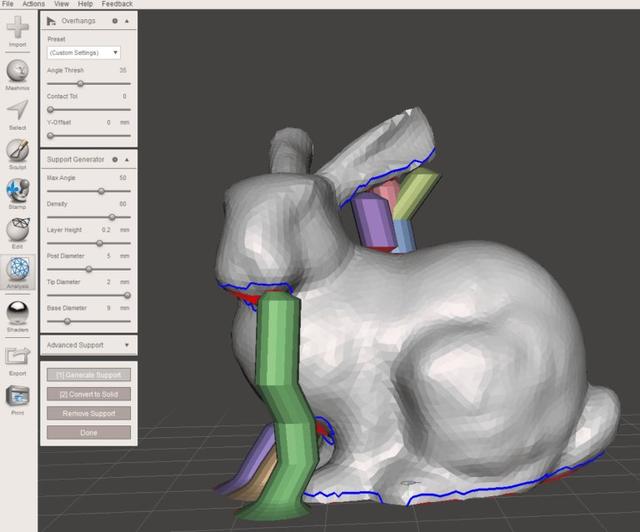
Task: Open the Shaders sphere icon
Action: coord(17,313)
